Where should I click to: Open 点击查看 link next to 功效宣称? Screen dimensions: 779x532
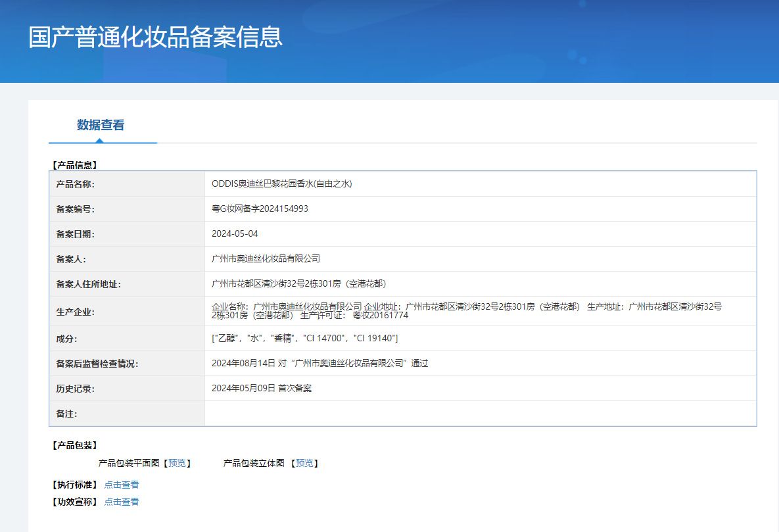coord(121,502)
